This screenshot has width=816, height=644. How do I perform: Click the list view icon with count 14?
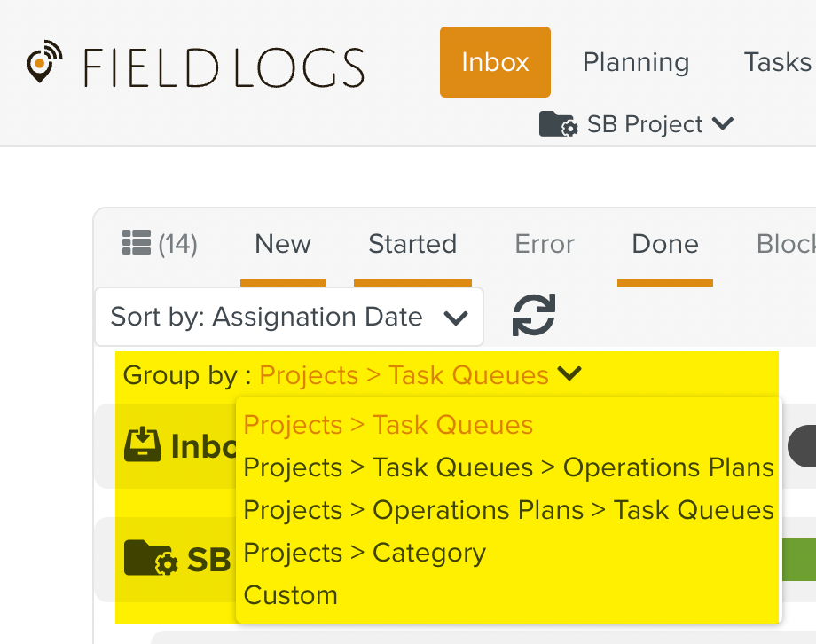pos(137,242)
